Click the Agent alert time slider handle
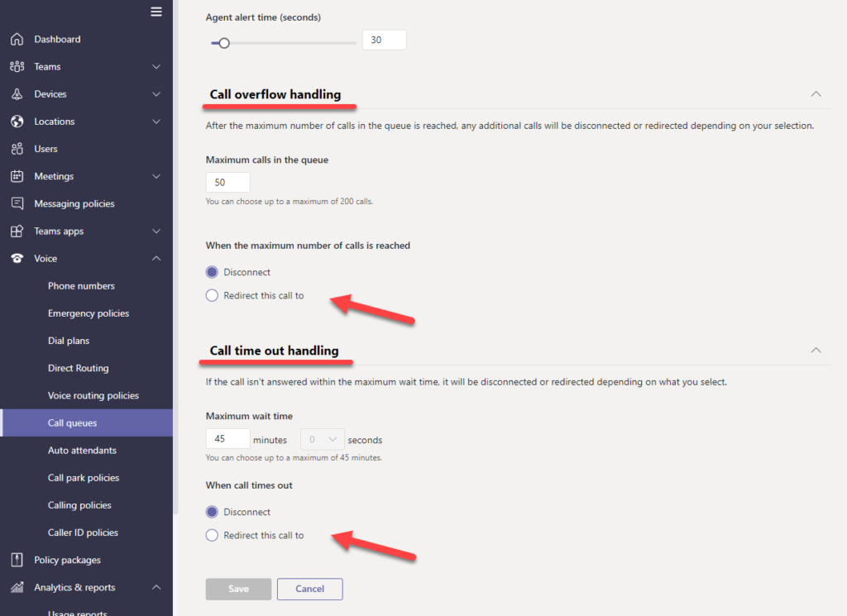This screenshot has width=847, height=616. point(223,43)
